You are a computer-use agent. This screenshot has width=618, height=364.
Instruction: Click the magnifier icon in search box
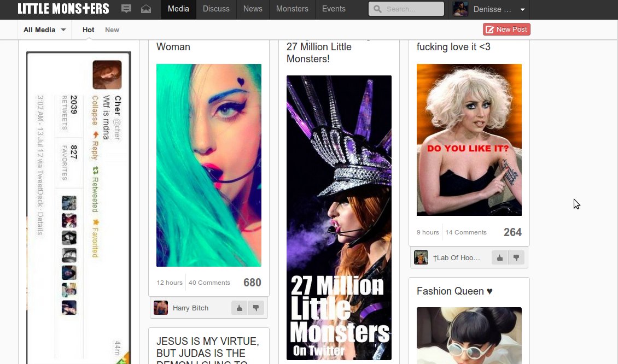click(377, 9)
